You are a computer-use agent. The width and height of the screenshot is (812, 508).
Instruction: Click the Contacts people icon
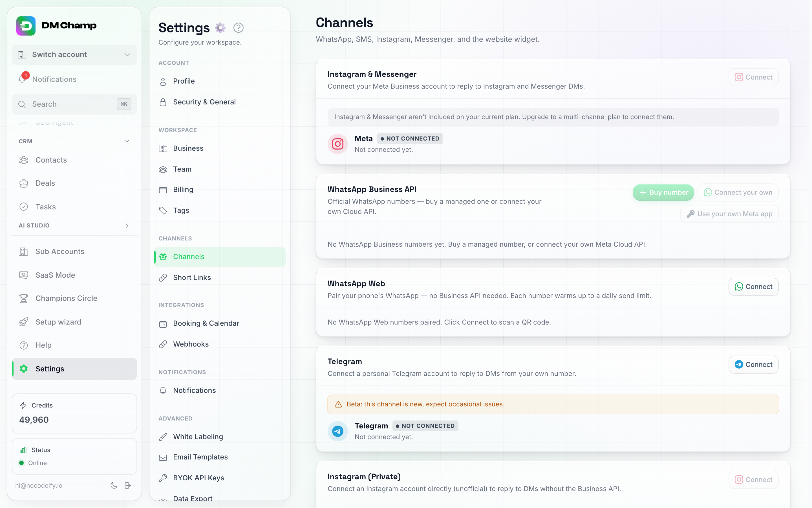point(23,160)
